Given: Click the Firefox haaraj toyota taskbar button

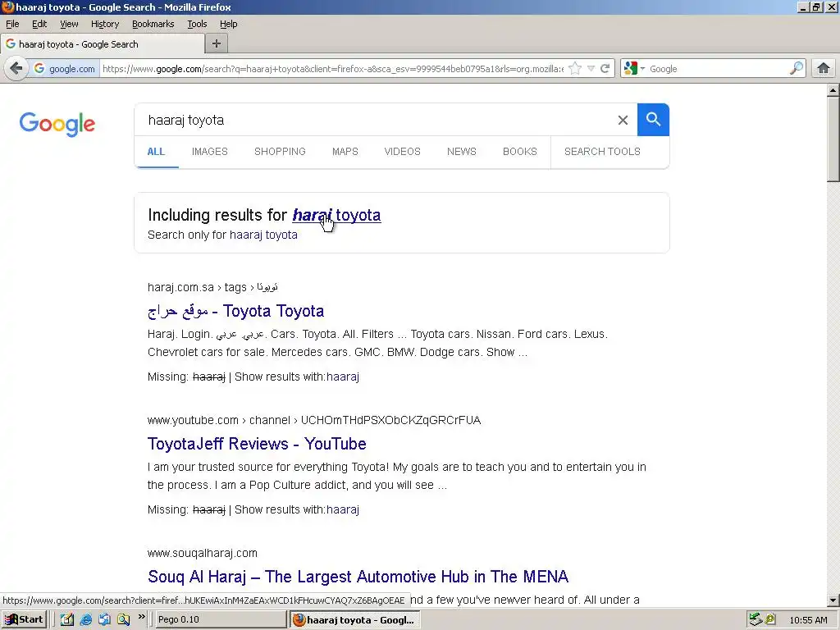Looking at the screenshot, I should click(x=354, y=620).
